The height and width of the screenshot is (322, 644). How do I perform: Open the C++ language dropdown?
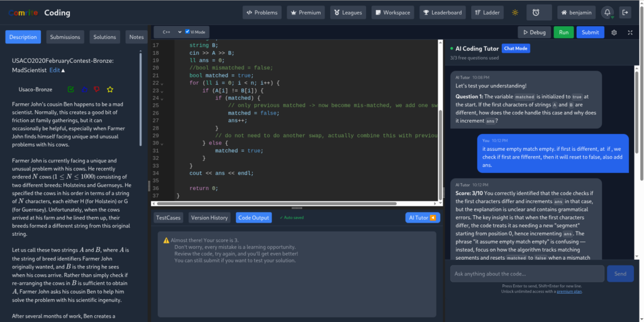pyautogui.click(x=170, y=31)
